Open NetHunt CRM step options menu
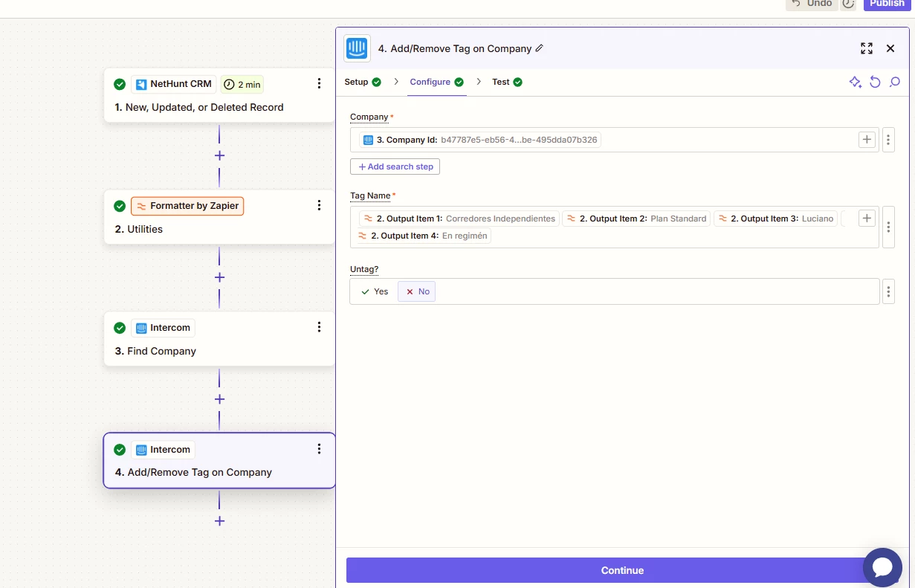The image size is (915, 588). pos(319,84)
